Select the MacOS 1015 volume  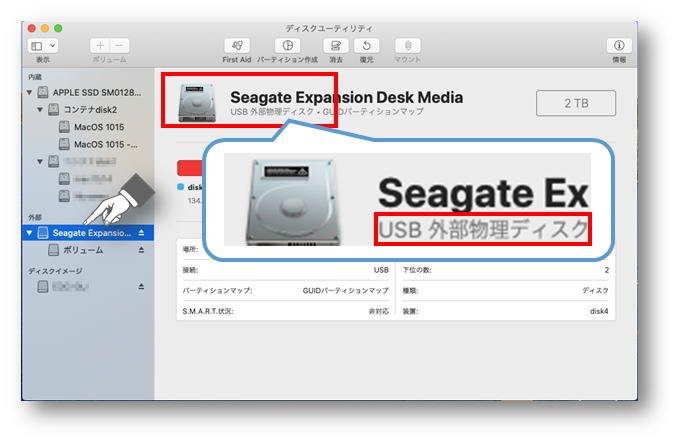click(88, 127)
